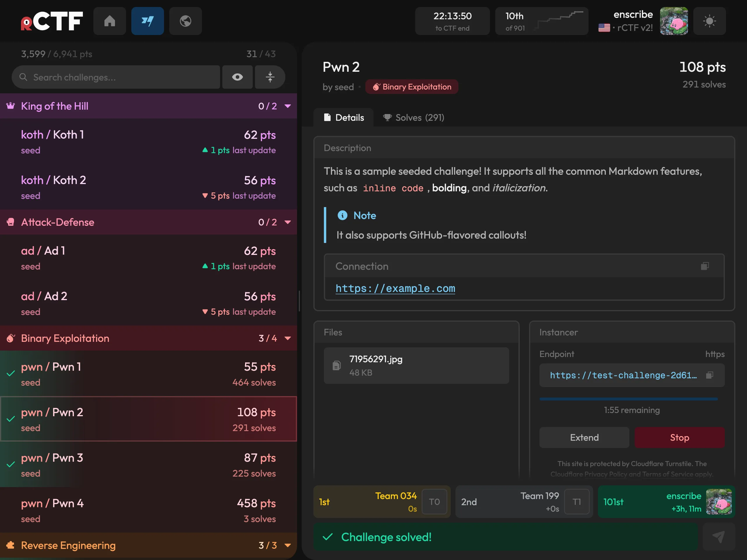The height and width of the screenshot is (560, 747).
Task: Download the 71956291.jpg file
Action: tap(416, 365)
